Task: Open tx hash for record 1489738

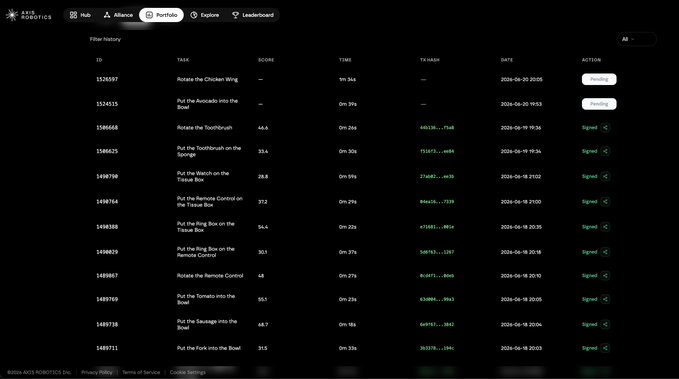Action: (x=437, y=324)
